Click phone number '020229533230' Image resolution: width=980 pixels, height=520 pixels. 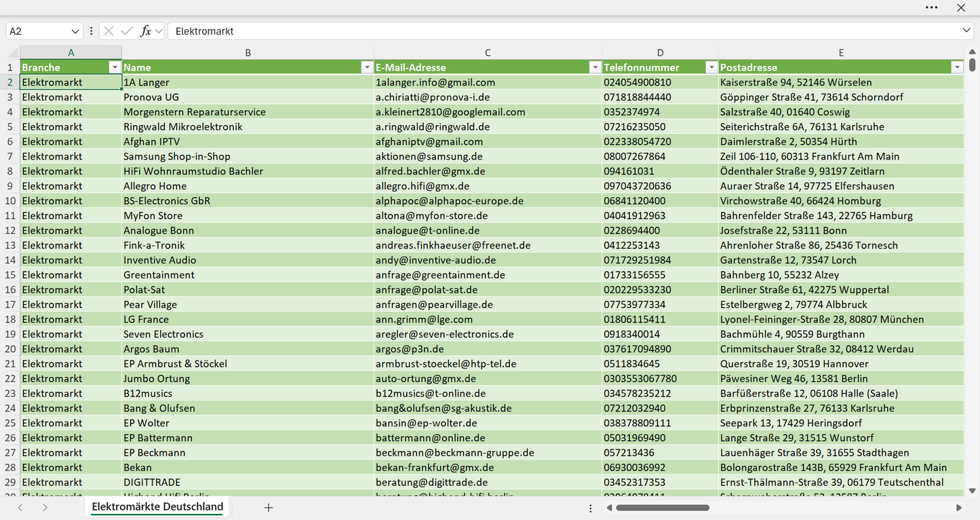pos(660,290)
